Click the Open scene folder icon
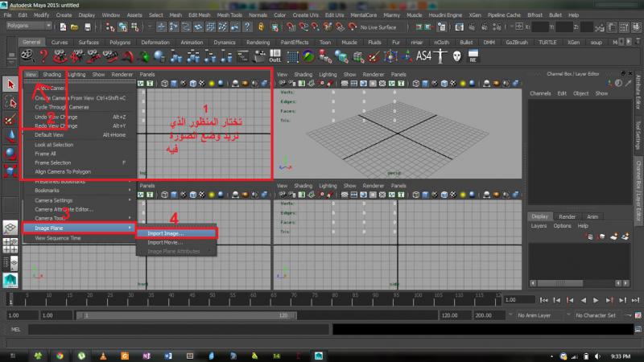 [74, 27]
